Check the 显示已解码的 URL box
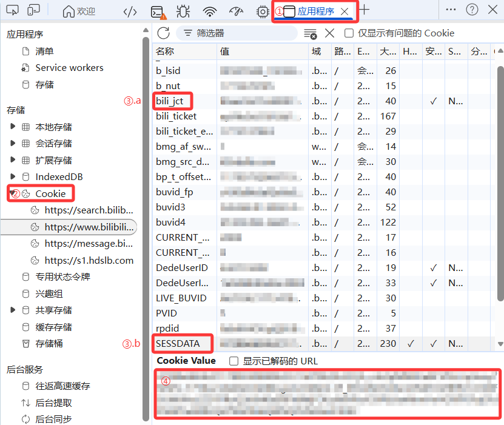 234,361
